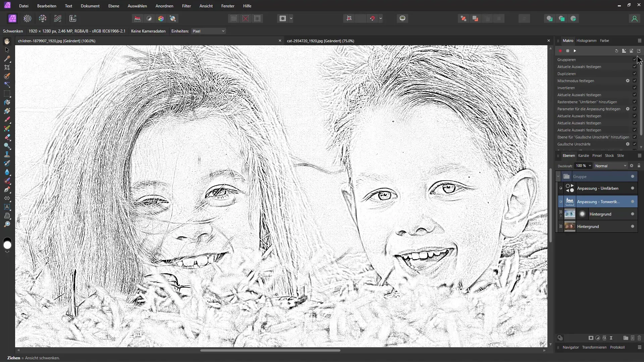Select the Color Picker eyedropper tool
The height and width of the screenshot is (362, 644).
pos(7,59)
